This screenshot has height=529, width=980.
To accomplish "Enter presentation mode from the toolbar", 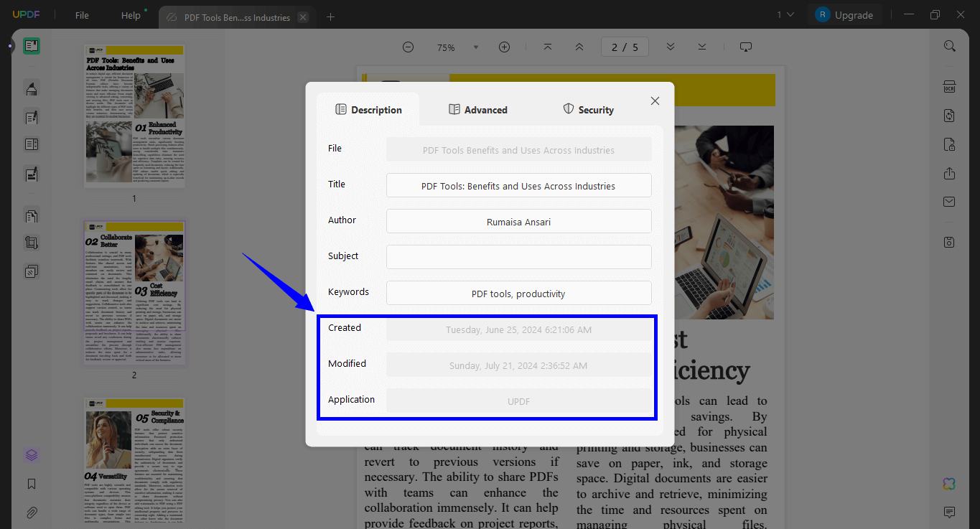I will coord(745,47).
